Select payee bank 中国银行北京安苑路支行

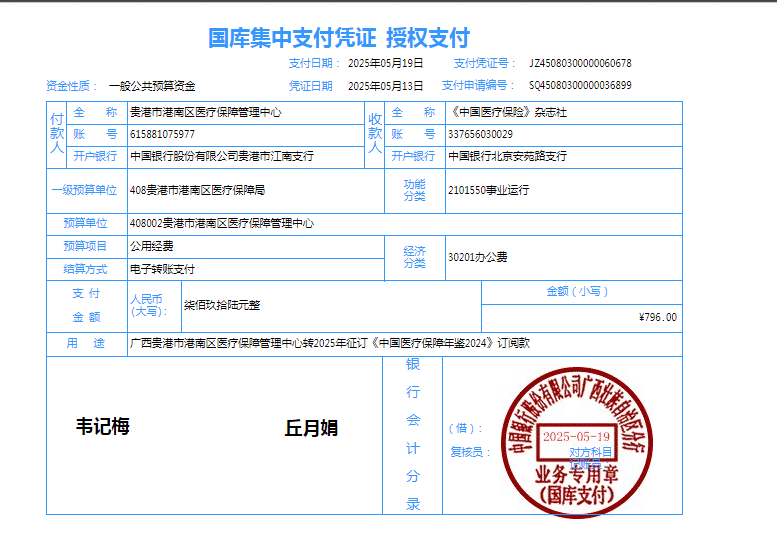pyautogui.click(x=507, y=156)
